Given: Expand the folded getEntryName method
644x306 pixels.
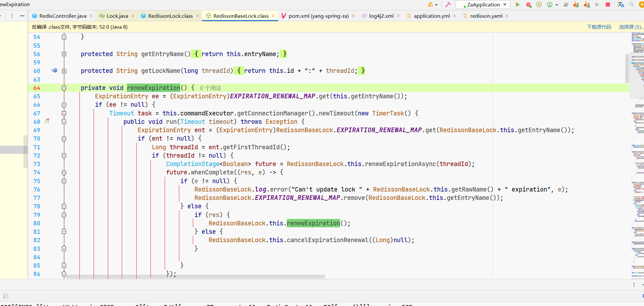Looking at the screenshot, I should click(x=64, y=54).
